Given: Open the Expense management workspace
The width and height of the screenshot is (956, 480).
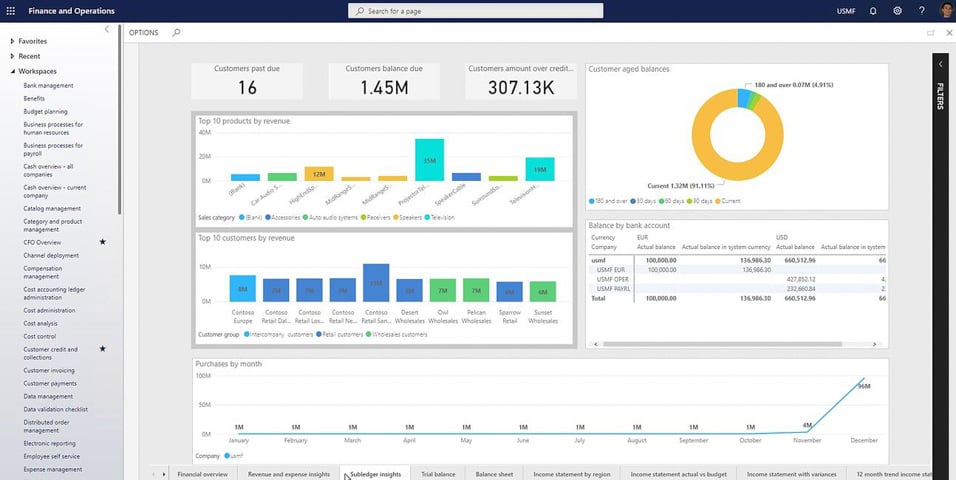Looking at the screenshot, I should 52,470.
